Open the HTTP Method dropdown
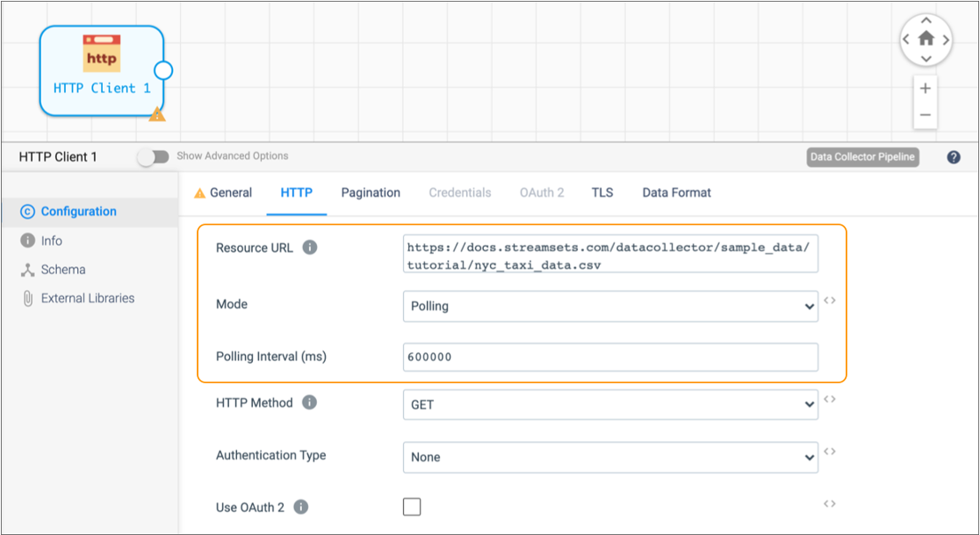The width and height of the screenshot is (980, 535). click(610, 405)
